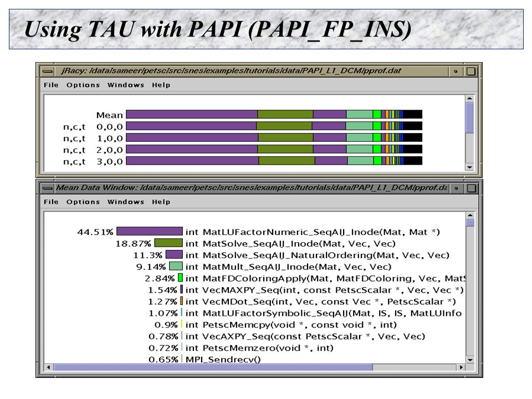
Task: Click scroll-down arrow in Mean Data Window
Action: point(470,360)
